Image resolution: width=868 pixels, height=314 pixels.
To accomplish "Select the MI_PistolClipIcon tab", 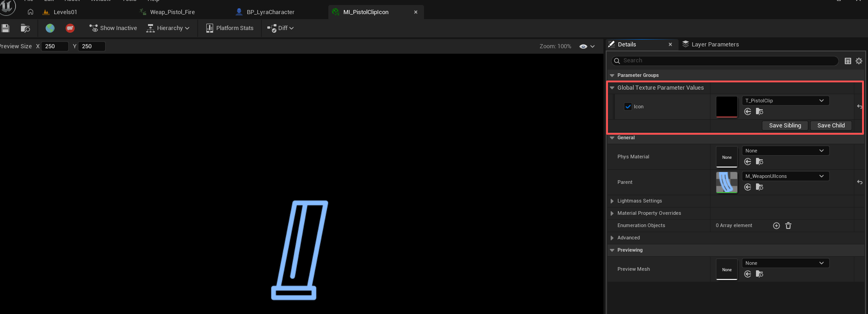I will click(x=366, y=12).
